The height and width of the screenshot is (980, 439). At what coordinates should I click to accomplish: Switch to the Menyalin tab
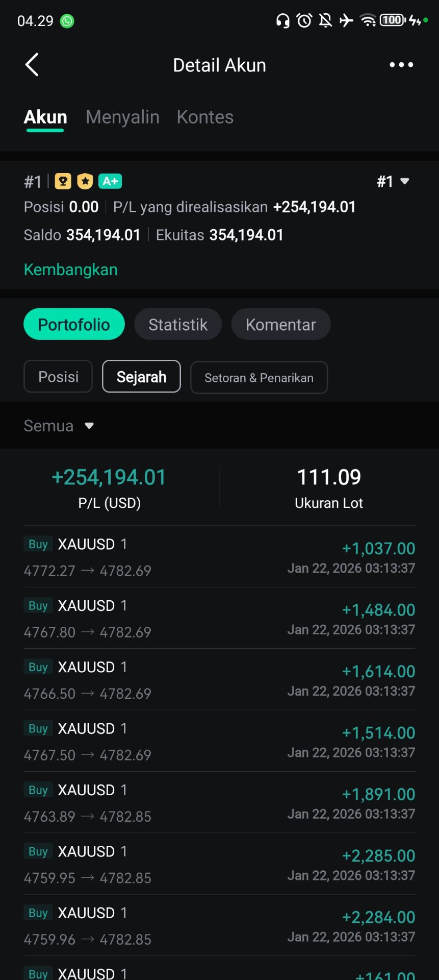(122, 117)
